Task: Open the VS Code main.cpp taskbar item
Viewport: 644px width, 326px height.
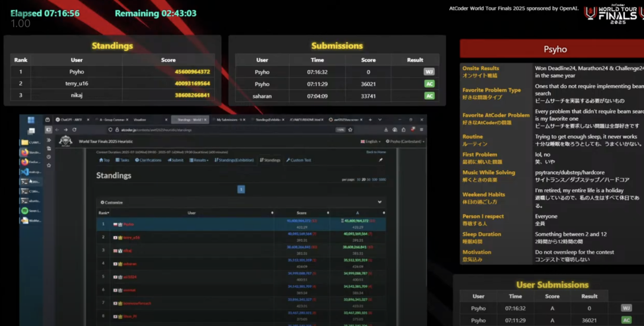Action: [31, 172]
